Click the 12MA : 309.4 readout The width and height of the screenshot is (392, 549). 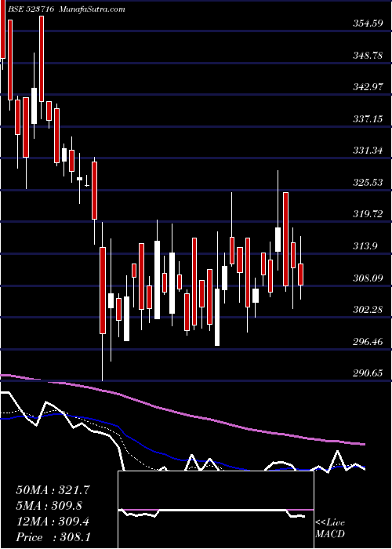[53, 522]
